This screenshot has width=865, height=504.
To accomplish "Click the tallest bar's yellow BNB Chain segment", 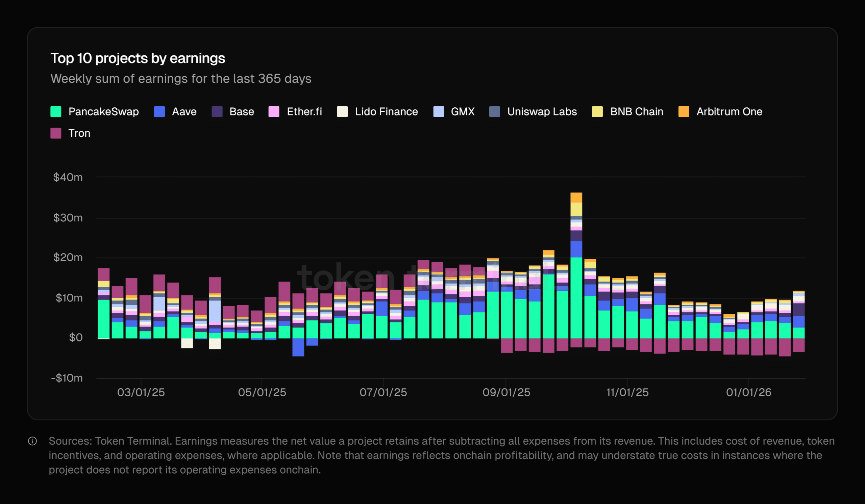I will (x=576, y=210).
